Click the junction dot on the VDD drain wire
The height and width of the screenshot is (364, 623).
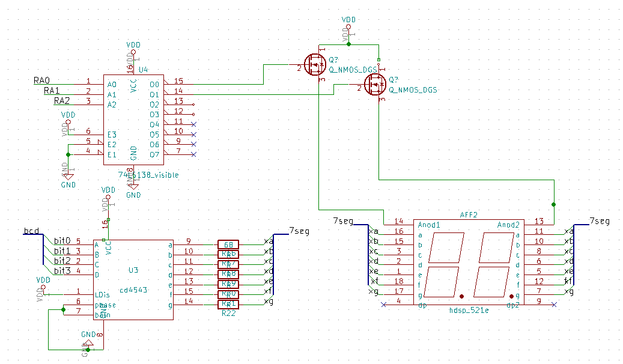coord(348,44)
